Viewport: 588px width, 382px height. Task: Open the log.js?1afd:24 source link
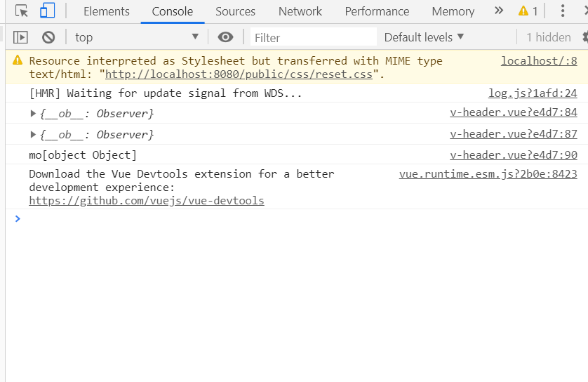[533, 93]
